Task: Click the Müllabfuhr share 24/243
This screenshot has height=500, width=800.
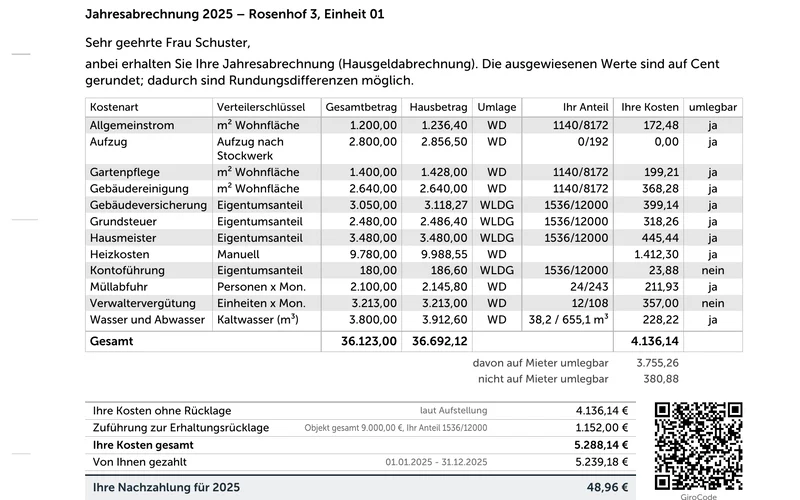Action: pos(589,287)
